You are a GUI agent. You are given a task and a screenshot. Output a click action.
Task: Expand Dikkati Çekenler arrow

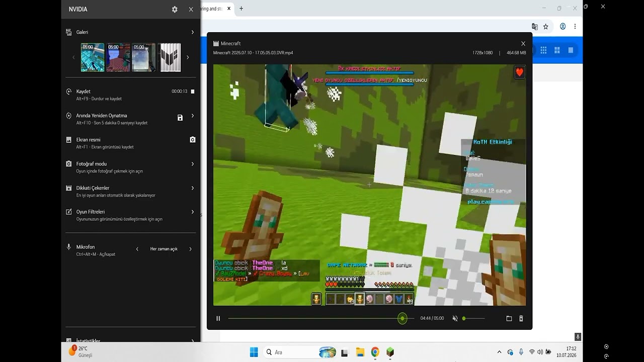pos(192,188)
